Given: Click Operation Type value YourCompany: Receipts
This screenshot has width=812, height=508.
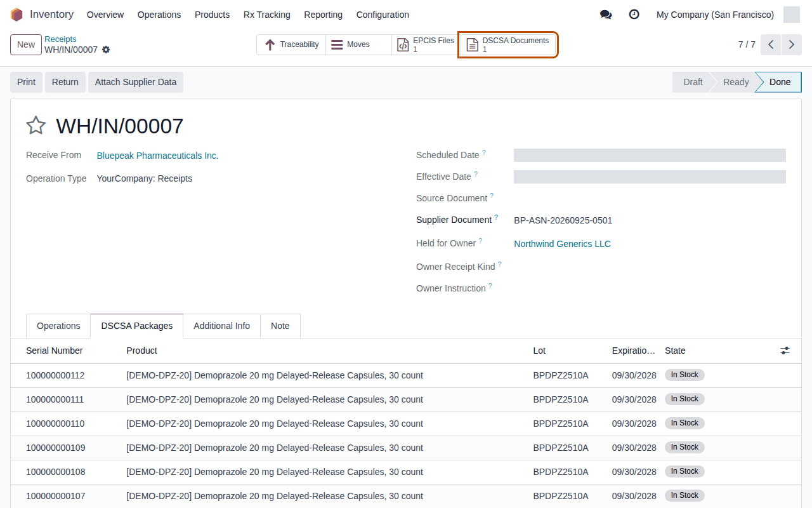Looking at the screenshot, I should [145, 178].
